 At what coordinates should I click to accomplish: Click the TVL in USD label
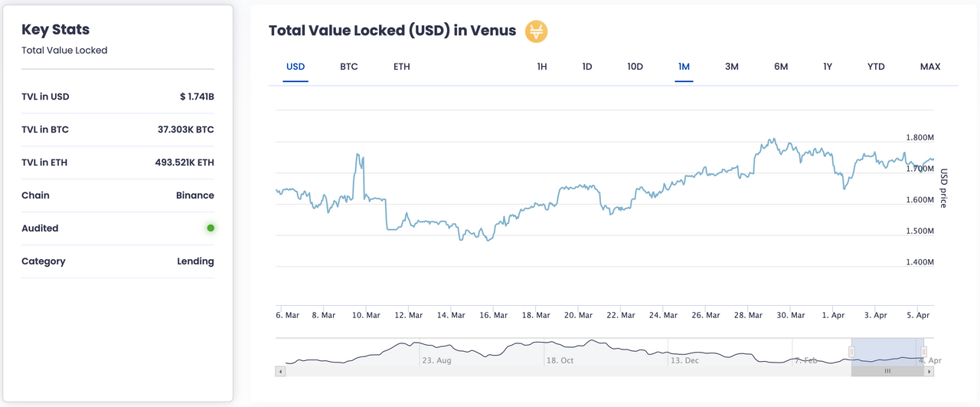[45, 97]
